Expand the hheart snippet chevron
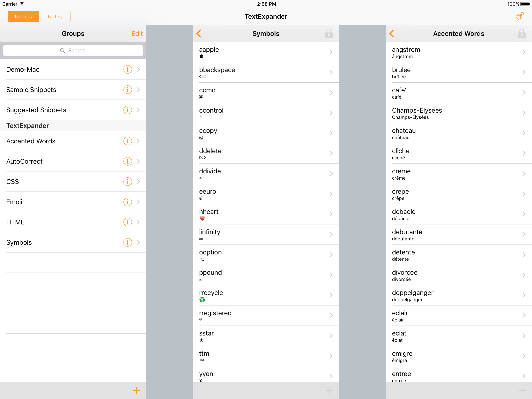The height and width of the screenshot is (399, 532). 331,214
